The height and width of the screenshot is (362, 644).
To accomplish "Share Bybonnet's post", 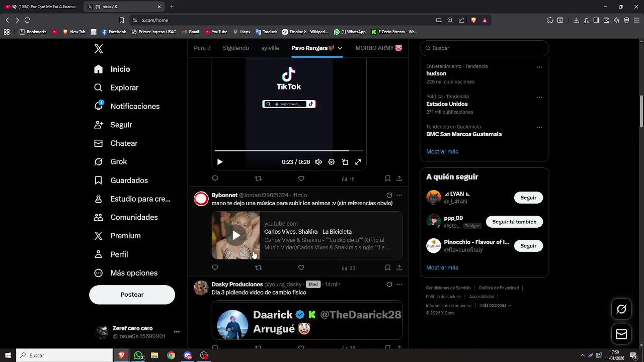I will click(x=399, y=268).
